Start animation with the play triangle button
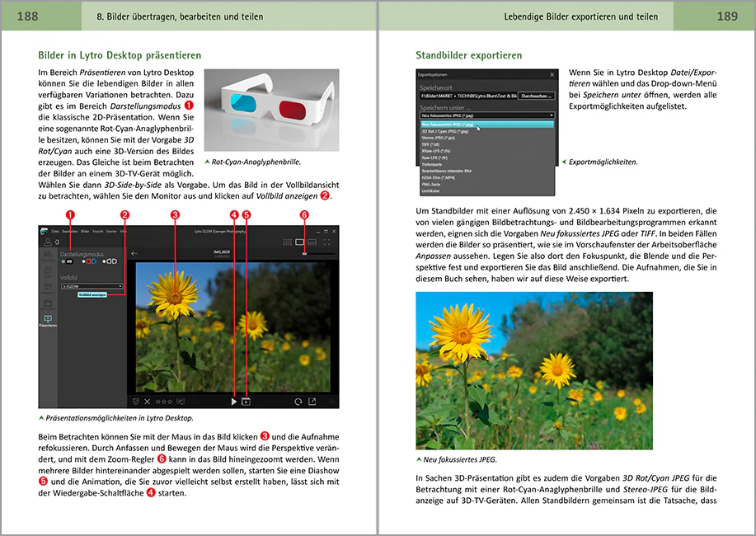This screenshot has height=536, width=756. (x=234, y=402)
